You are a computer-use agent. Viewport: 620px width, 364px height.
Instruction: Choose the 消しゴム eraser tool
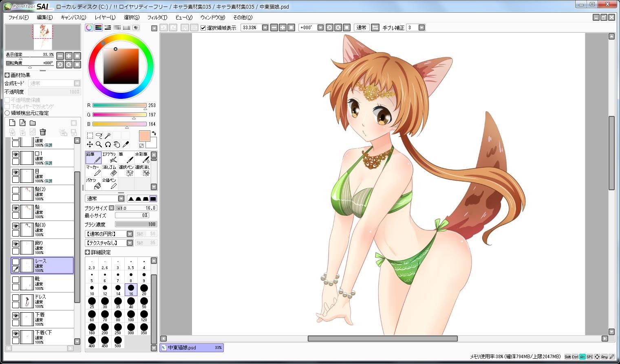tap(110, 171)
